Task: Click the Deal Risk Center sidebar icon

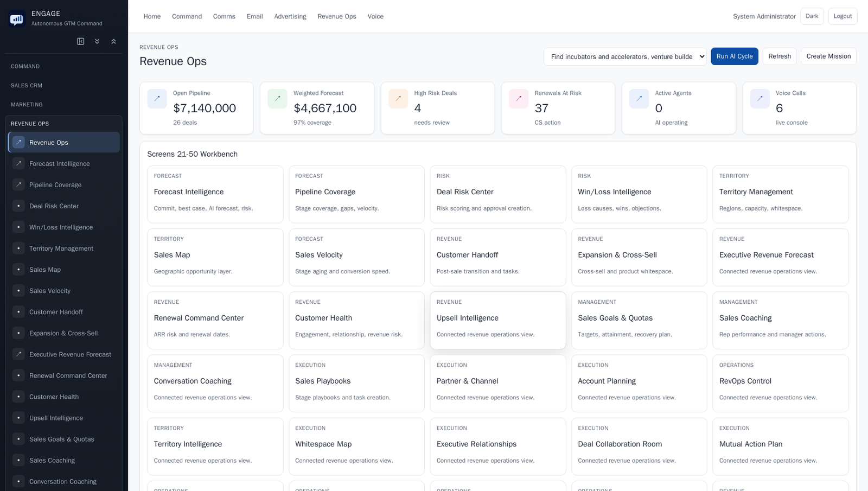Action: point(18,206)
